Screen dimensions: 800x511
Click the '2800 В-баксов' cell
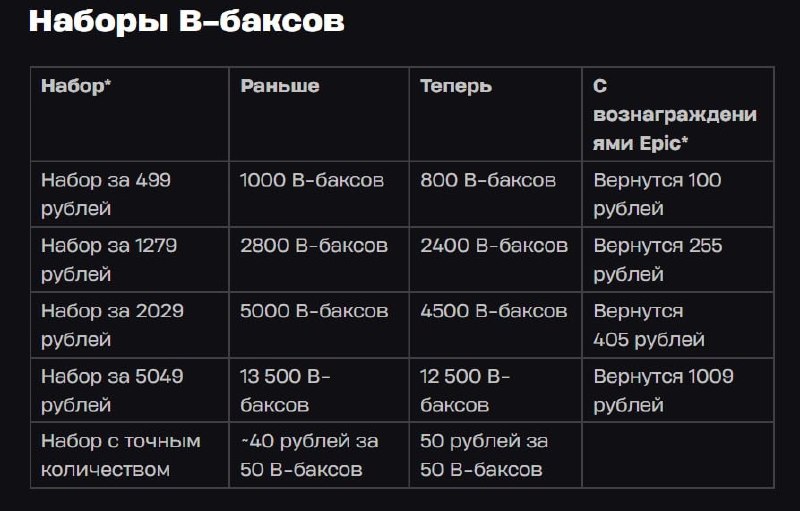tap(314, 246)
